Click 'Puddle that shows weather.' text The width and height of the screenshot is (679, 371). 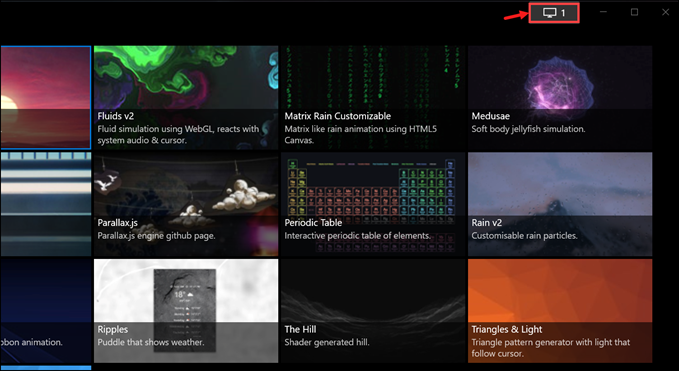coord(151,342)
